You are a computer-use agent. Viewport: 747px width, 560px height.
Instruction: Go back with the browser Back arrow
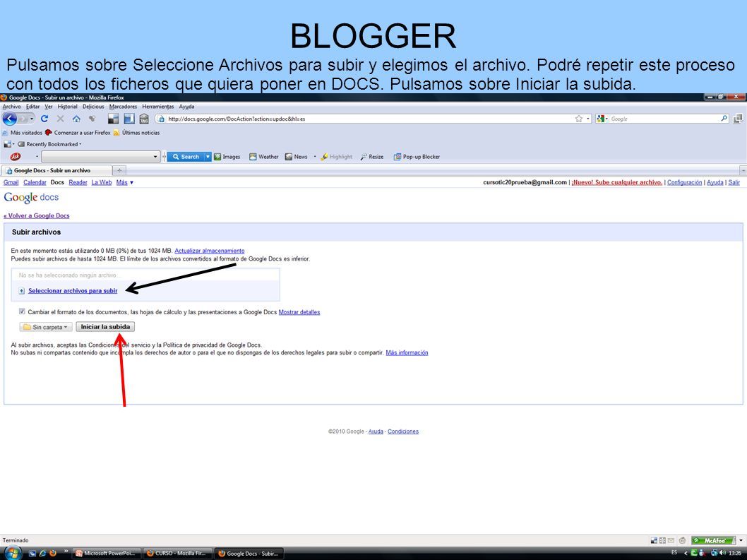[x=9, y=119]
